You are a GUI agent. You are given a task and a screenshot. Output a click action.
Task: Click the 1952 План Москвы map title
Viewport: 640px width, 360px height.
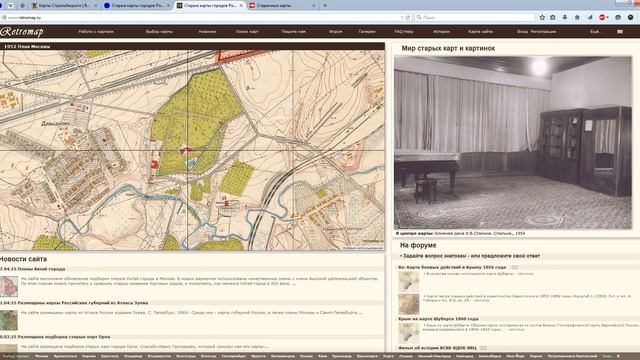[x=27, y=47]
